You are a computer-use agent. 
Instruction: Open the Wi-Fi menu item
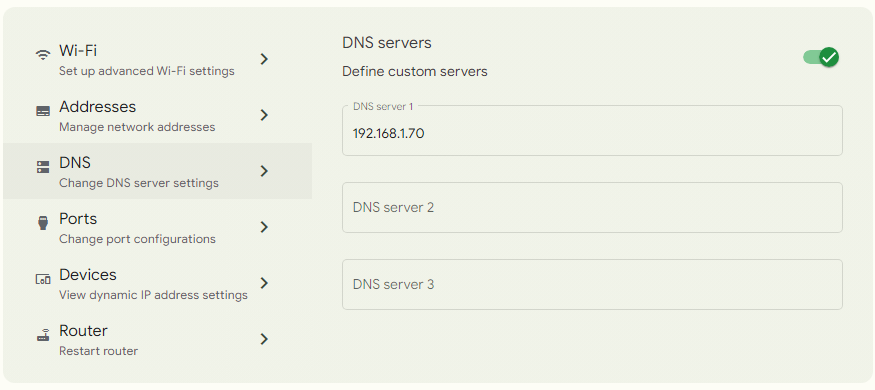click(x=157, y=59)
